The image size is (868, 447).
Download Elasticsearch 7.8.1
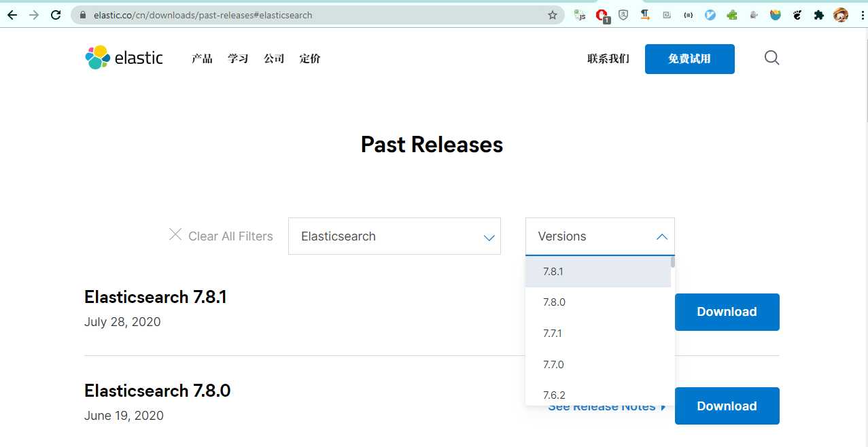(x=727, y=312)
